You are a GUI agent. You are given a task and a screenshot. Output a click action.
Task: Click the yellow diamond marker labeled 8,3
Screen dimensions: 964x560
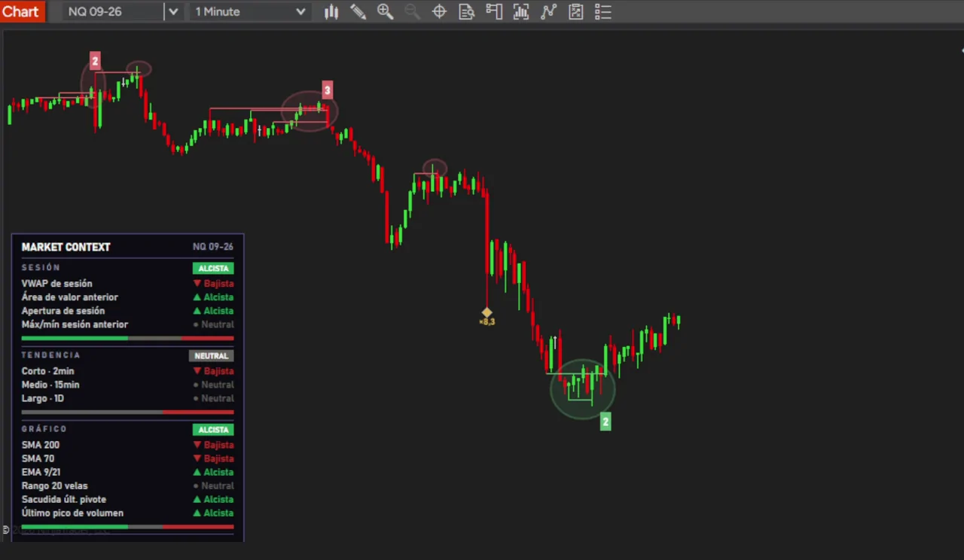point(487,312)
